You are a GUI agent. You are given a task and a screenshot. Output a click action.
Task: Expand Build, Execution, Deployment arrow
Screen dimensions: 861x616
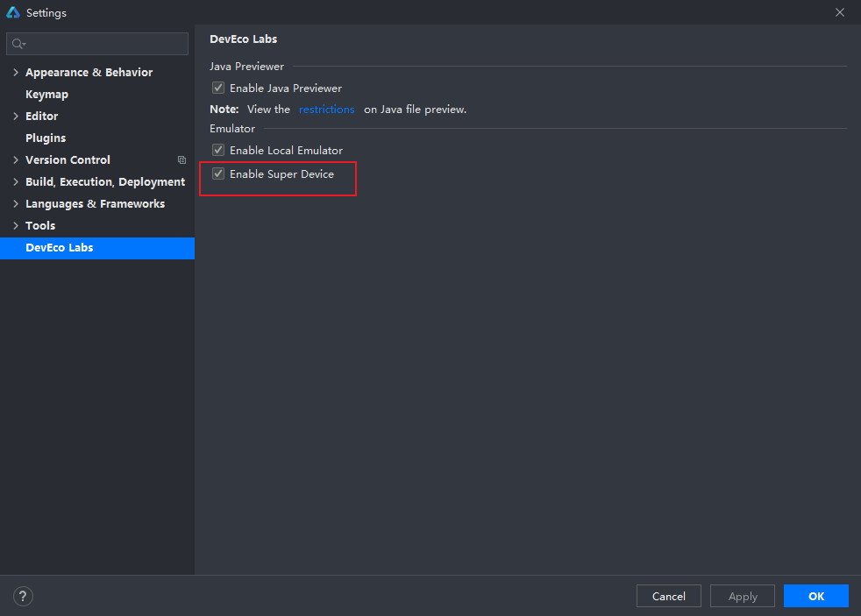pos(16,182)
